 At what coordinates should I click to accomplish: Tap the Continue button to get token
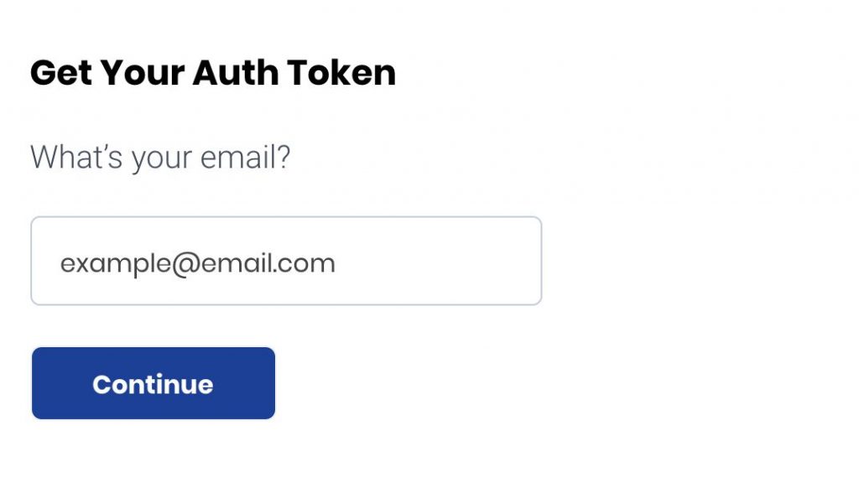[154, 383]
